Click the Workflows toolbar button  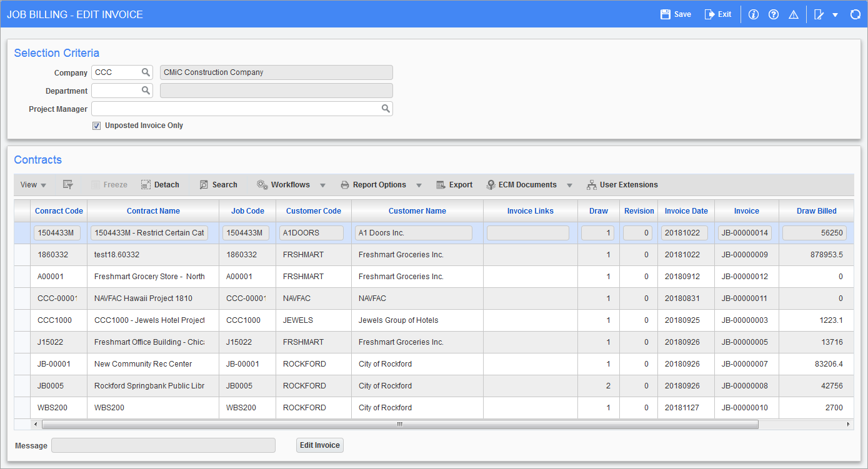click(283, 185)
